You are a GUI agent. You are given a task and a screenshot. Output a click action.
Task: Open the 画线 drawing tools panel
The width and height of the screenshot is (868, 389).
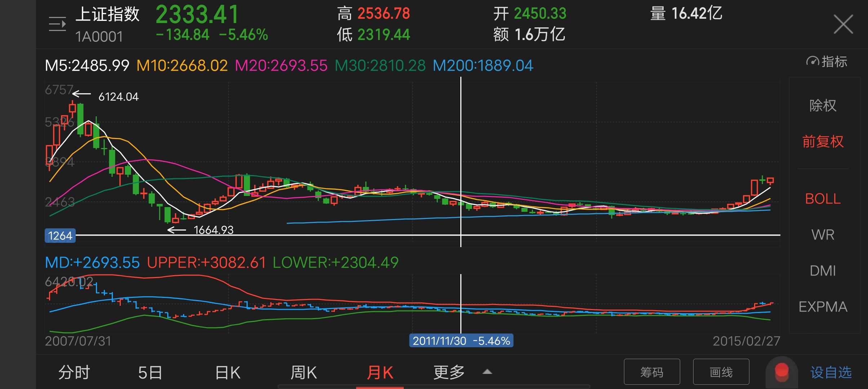click(721, 371)
